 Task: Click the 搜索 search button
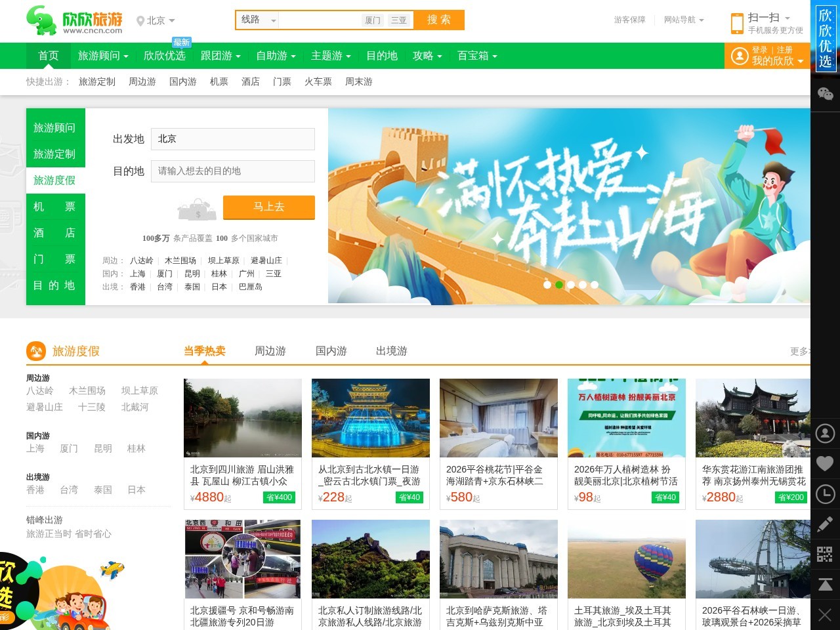pyautogui.click(x=438, y=20)
